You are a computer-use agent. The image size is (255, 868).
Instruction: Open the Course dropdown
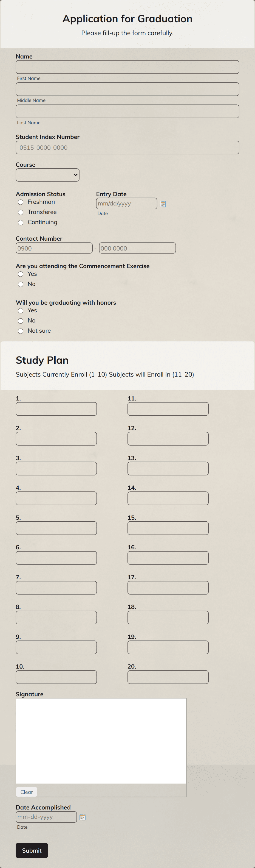(x=47, y=175)
